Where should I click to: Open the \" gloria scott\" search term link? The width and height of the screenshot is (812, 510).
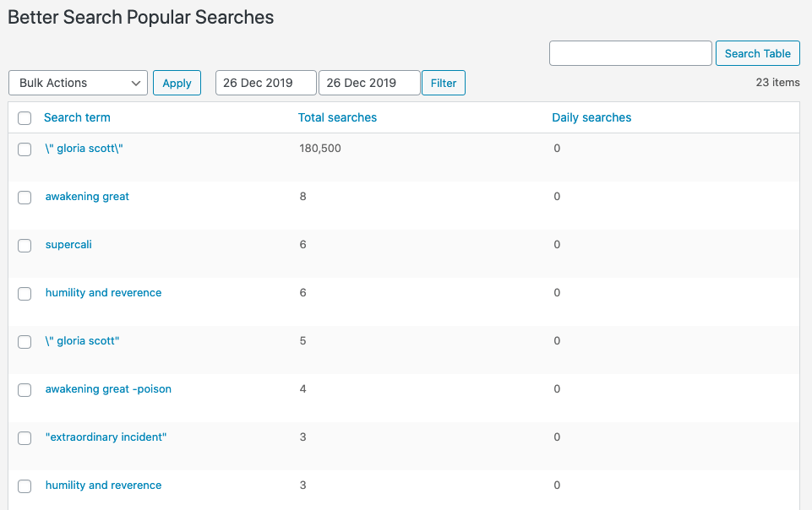[x=84, y=149]
